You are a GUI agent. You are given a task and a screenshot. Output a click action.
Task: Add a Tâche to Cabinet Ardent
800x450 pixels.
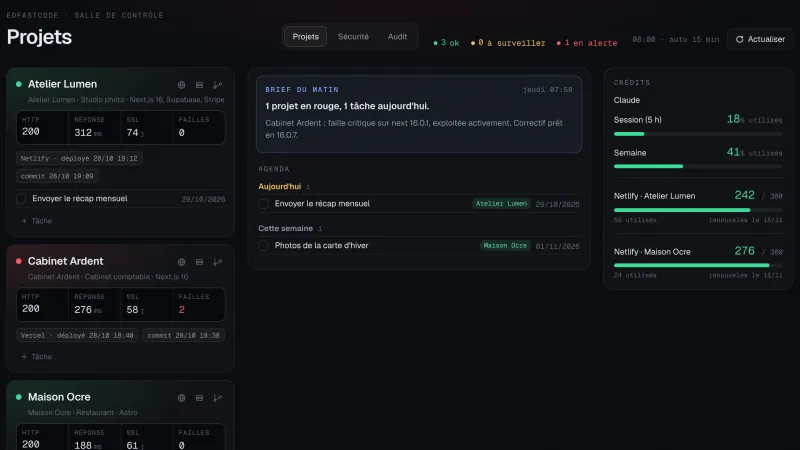[x=36, y=357]
